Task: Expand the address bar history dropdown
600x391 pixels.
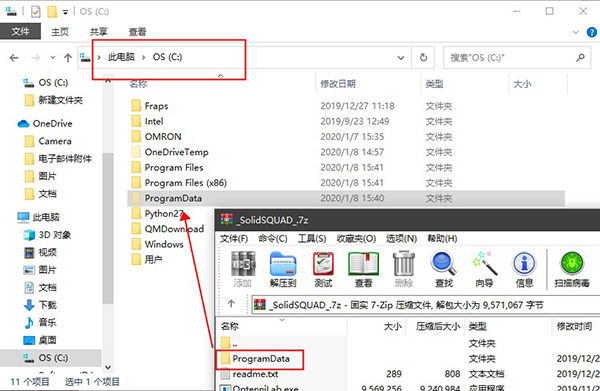Action: coord(401,58)
